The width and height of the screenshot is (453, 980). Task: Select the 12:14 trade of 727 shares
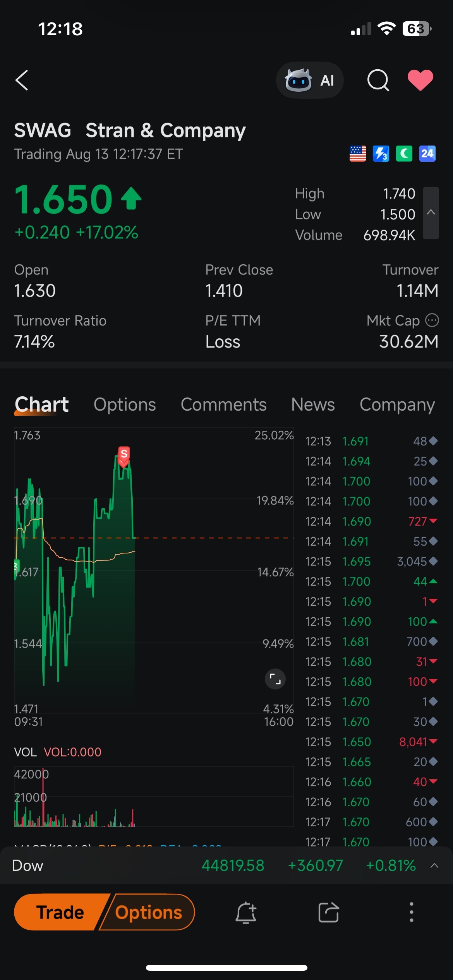pos(371,521)
